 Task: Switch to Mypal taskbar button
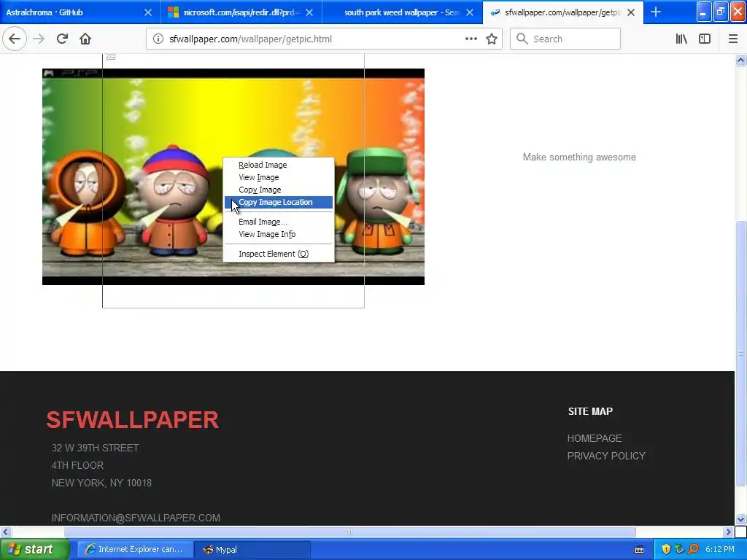click(252, 550)
